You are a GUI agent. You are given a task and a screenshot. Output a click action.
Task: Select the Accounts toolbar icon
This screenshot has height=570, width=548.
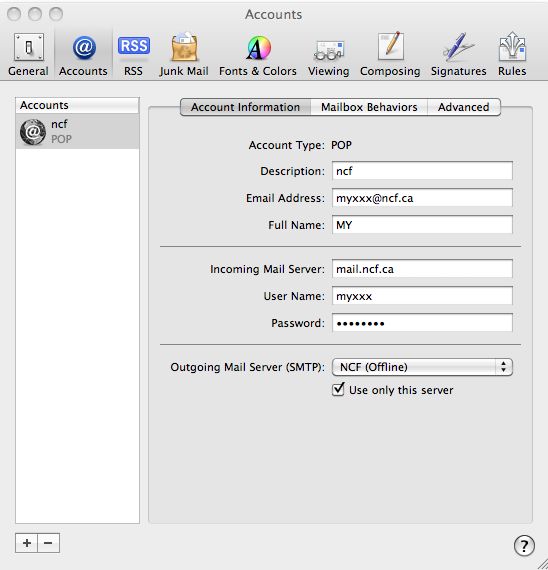point(84,55)
